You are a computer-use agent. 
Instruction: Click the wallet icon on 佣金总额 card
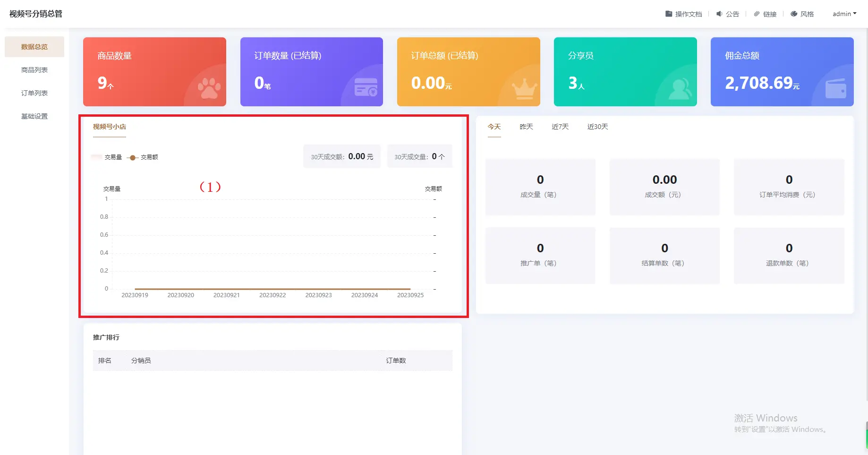tap(835, 88)
